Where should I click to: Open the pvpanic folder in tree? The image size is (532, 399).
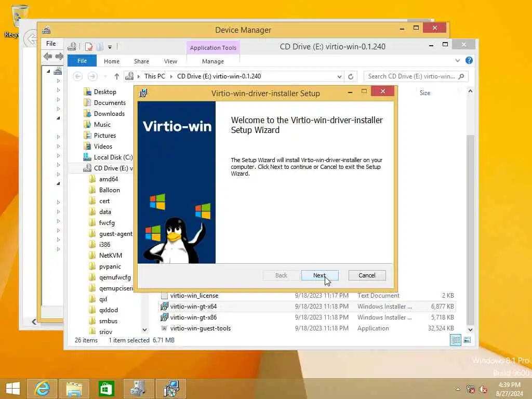110,267
